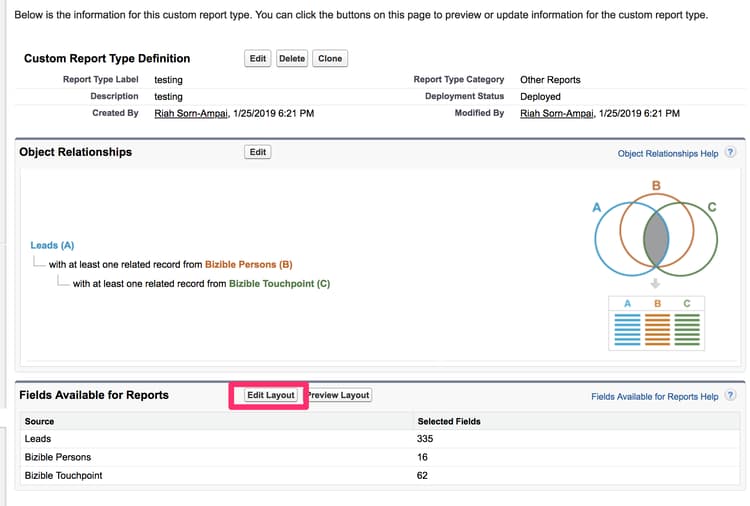
Task: Open the Riah Sorn-Ampai link under Modified By
Action: click(557, 113)
